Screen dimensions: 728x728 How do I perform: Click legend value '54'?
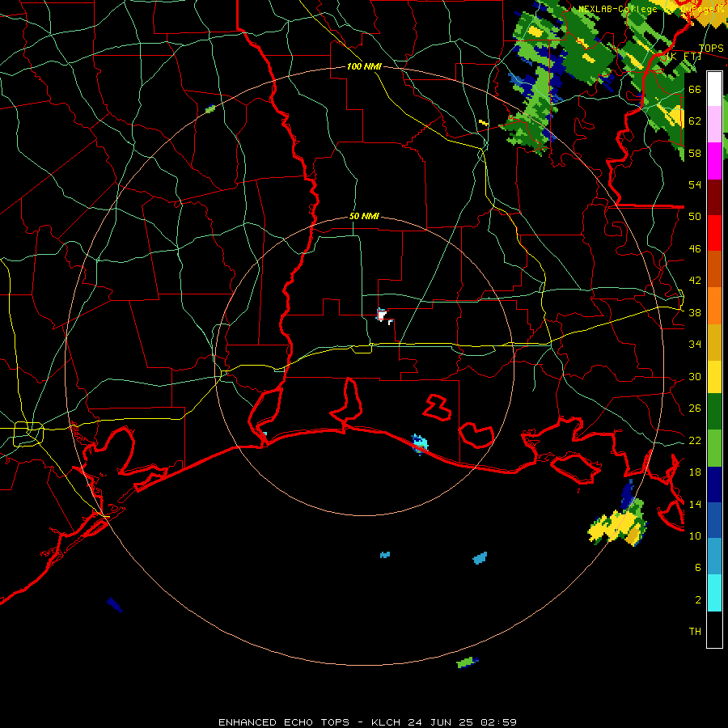(x=695, y=184)
